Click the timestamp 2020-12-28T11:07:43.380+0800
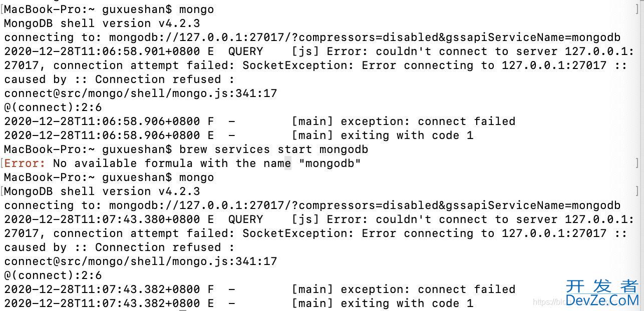 pos(102,219)
